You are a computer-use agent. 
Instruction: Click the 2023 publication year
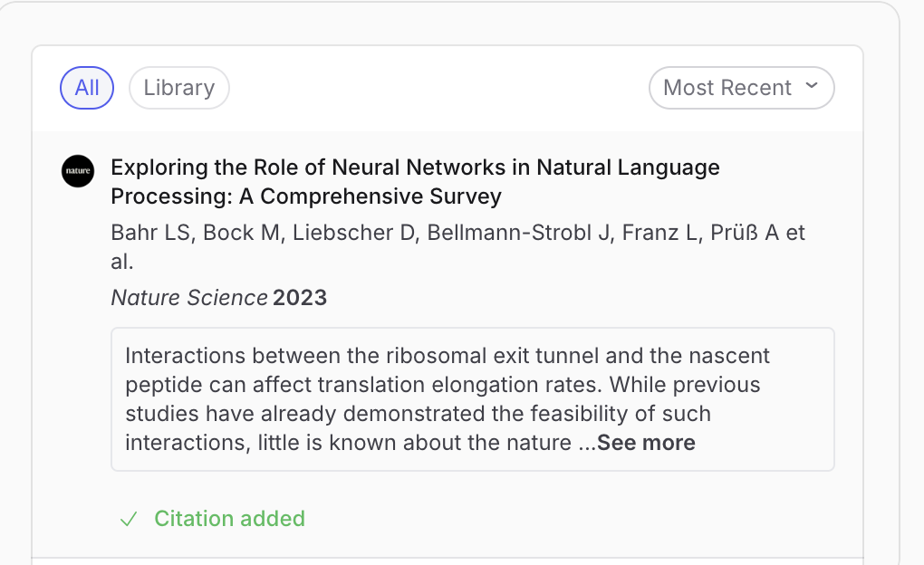[x=300, y=298]
